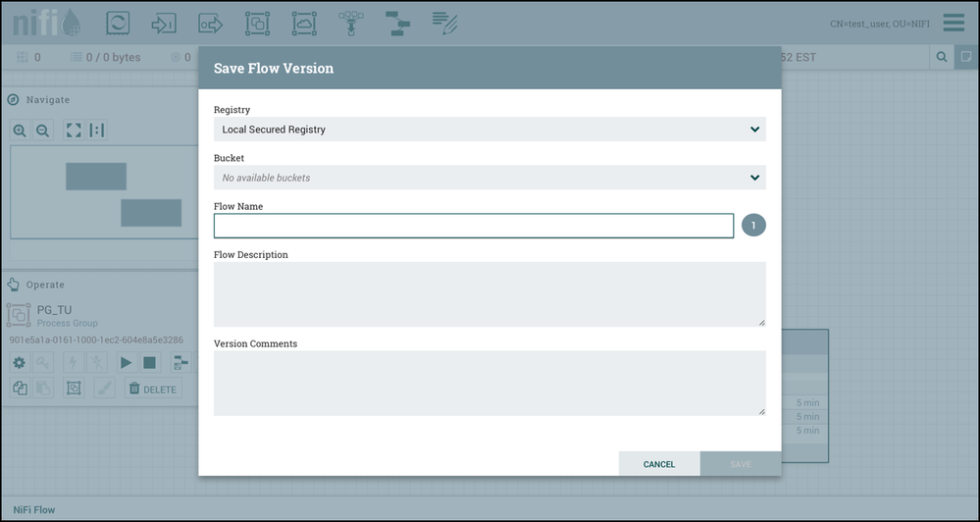
Task: Zoom in on the Navigate panel
Action: (20, 130)
